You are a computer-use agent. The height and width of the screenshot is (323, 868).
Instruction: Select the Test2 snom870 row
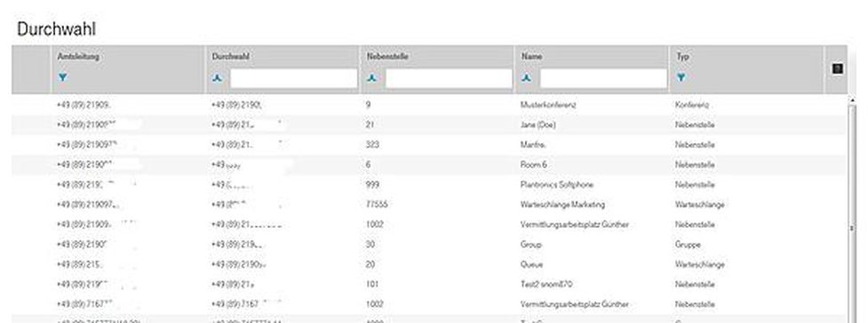point(429,284)
